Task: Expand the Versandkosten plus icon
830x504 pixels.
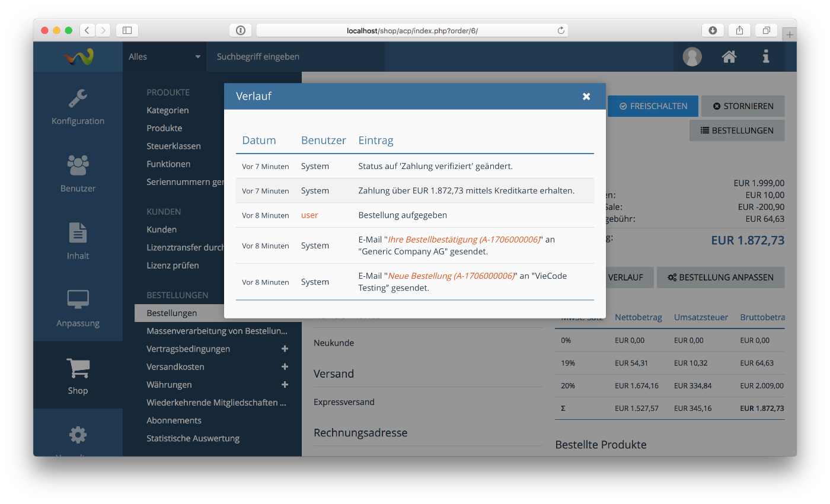Action: coord(285,366)
